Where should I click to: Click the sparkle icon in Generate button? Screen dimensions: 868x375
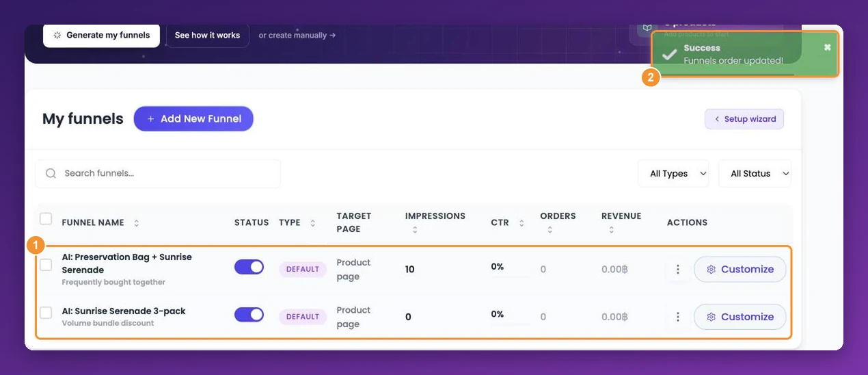point(57,35)
